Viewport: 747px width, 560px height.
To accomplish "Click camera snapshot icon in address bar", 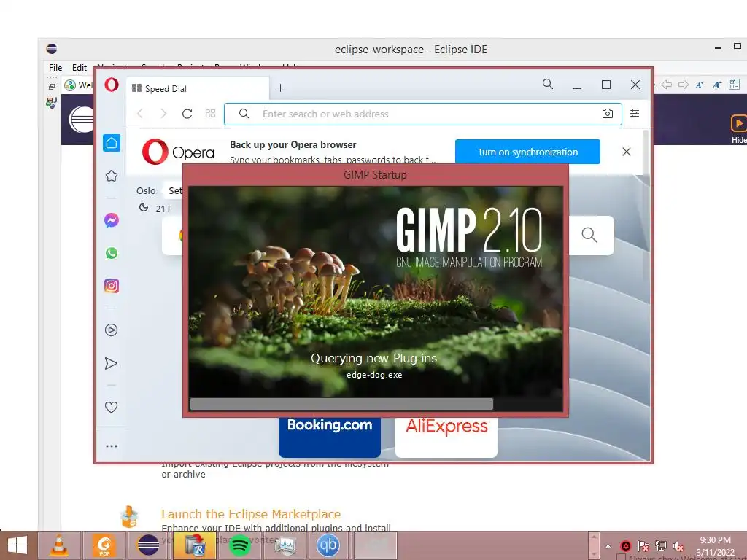I will (608, 113).
